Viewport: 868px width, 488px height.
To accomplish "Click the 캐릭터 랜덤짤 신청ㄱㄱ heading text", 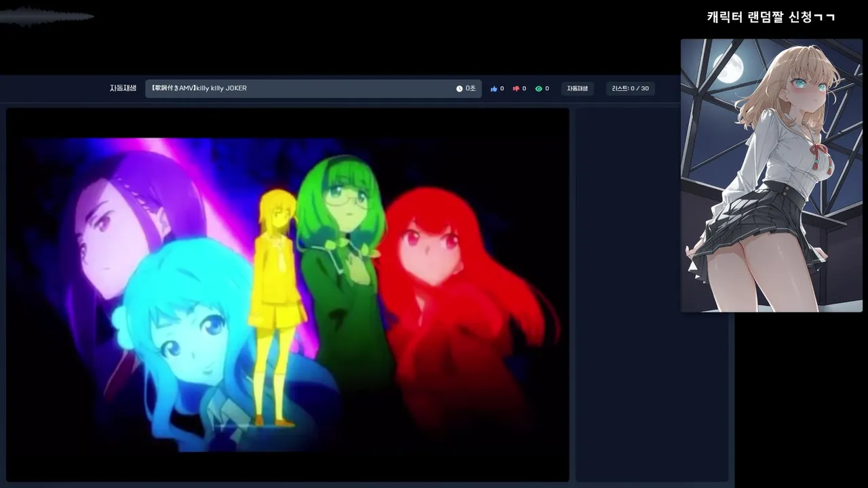I will [771, 17].
